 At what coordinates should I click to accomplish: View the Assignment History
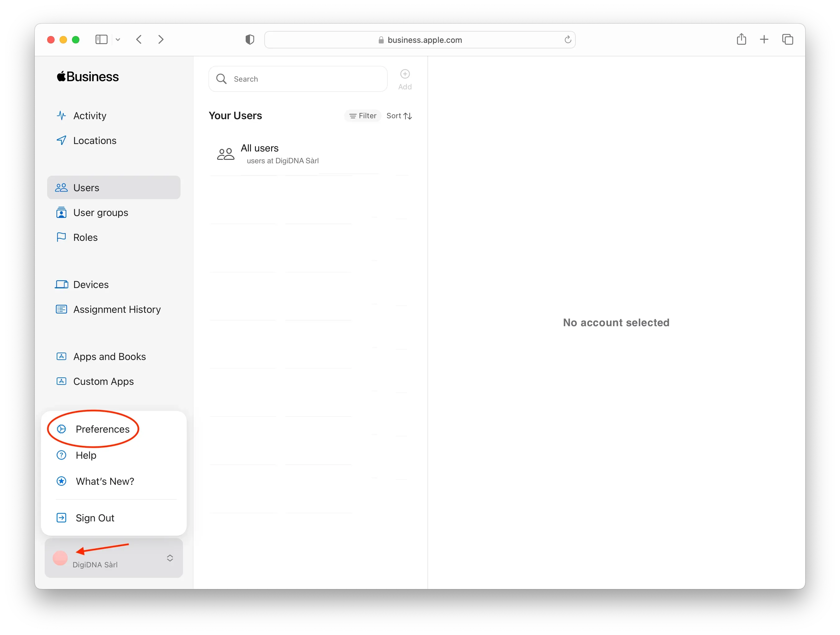point(117,309)
